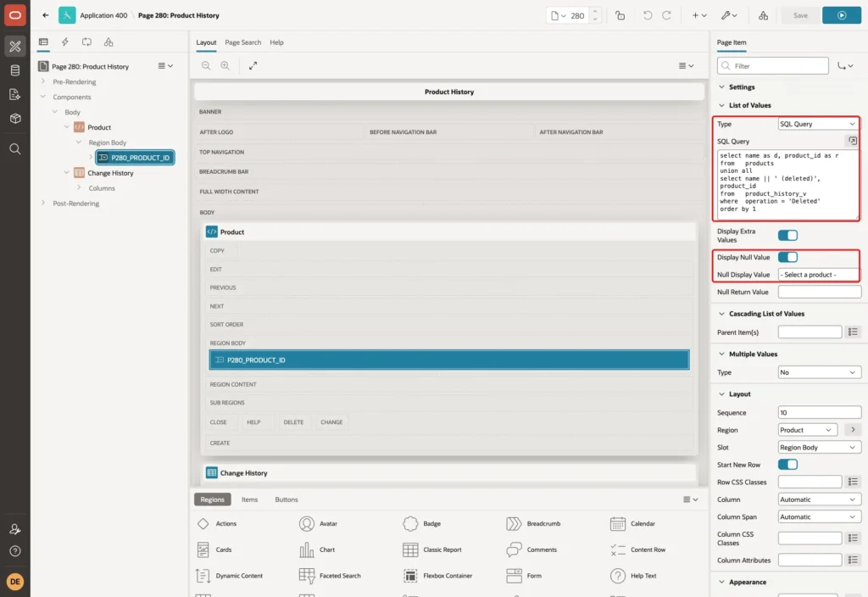Open the layout options menu
Viewport: 868px width, 597px height.
point(686,65)
